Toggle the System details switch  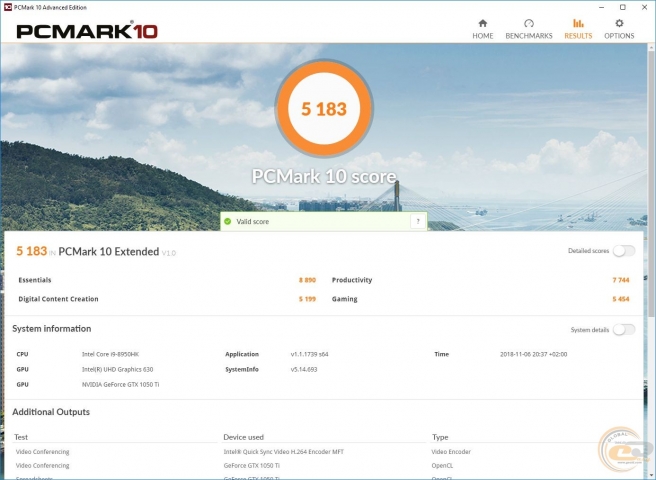(x=624, y=330)
